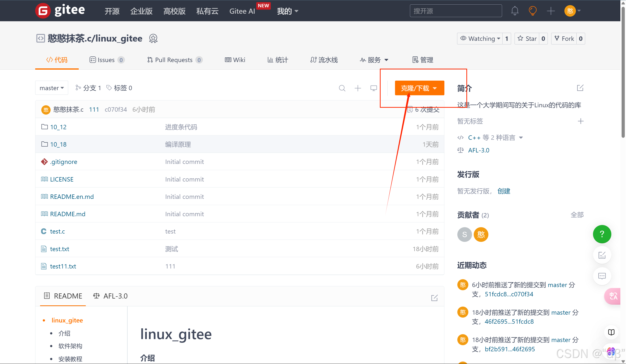
Task: Click the AFL-3.0 license link in sidebar
Action: click(479, 150)
